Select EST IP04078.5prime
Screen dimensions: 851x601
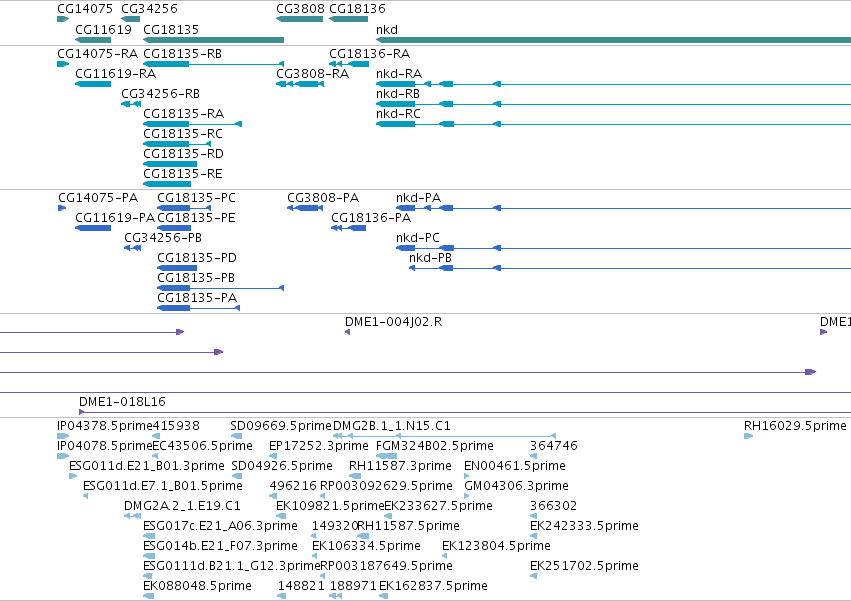coord(63,456)
